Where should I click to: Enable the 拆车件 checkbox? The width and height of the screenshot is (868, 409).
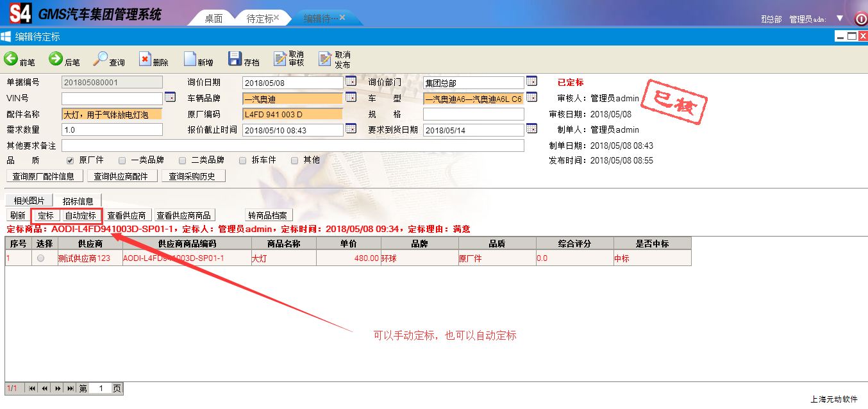point(243,160)
